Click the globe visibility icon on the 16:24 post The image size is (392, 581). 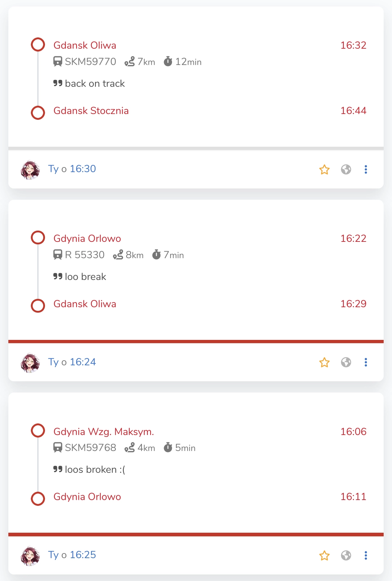(x=346, y=362)
